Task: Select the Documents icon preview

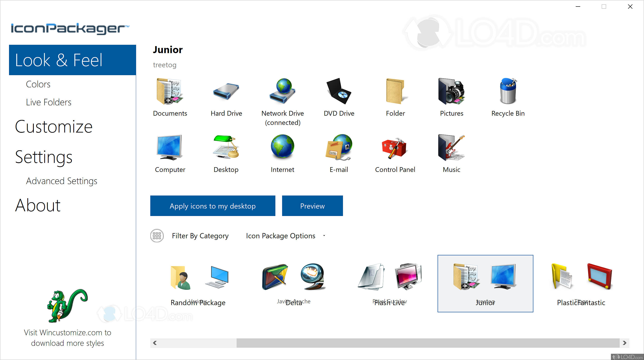Action: (170, 92)
